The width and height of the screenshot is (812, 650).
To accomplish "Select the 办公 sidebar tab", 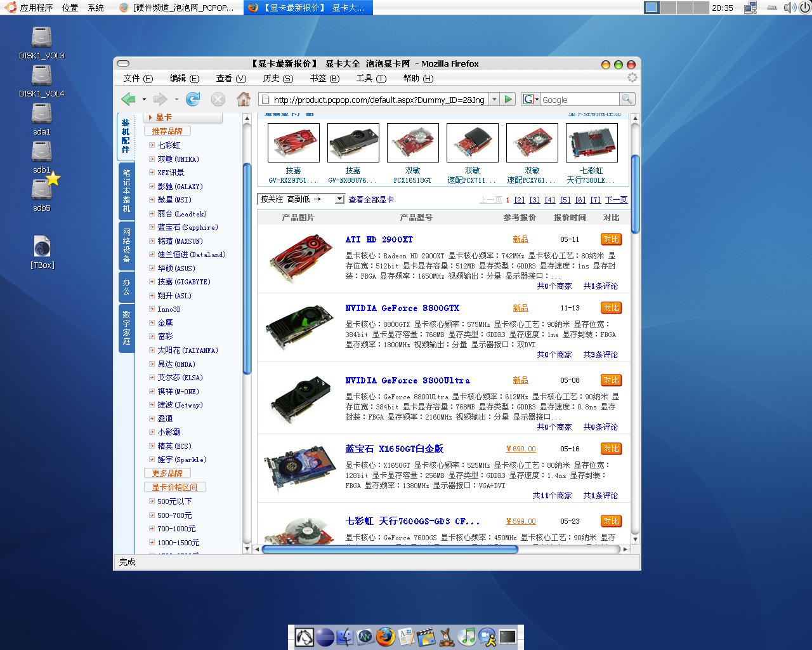I will point(126,286).
